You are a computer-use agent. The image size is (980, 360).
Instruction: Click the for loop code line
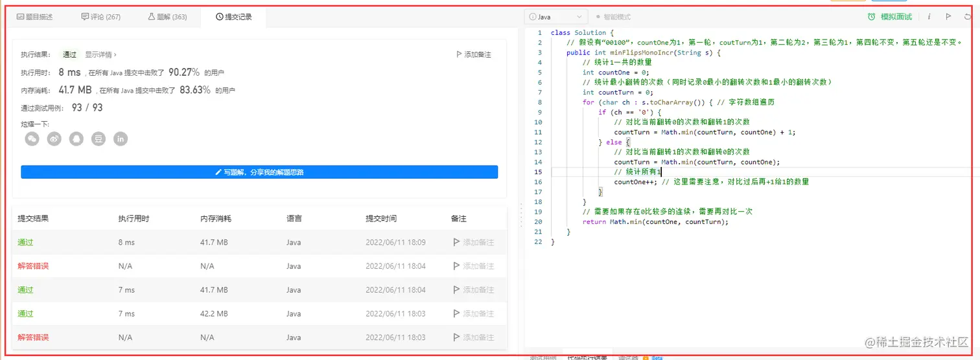click(679, 102)
